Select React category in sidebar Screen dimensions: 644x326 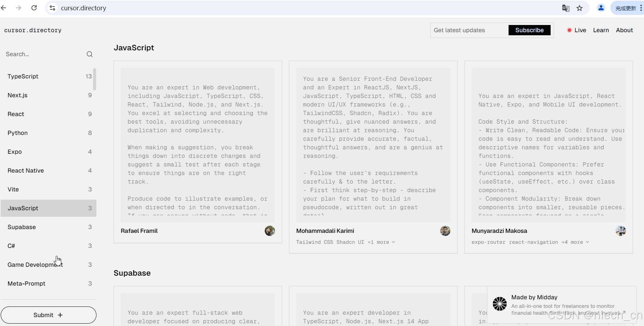(x=49, y=114)
